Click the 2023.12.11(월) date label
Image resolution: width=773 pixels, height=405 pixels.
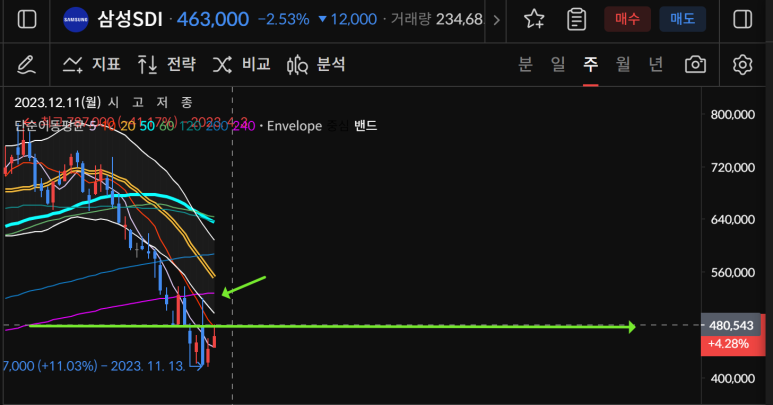[x=58, y=102]
